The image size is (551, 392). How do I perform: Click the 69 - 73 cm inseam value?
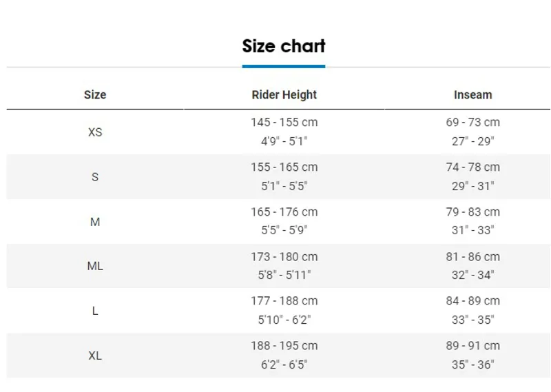(472, 123)
